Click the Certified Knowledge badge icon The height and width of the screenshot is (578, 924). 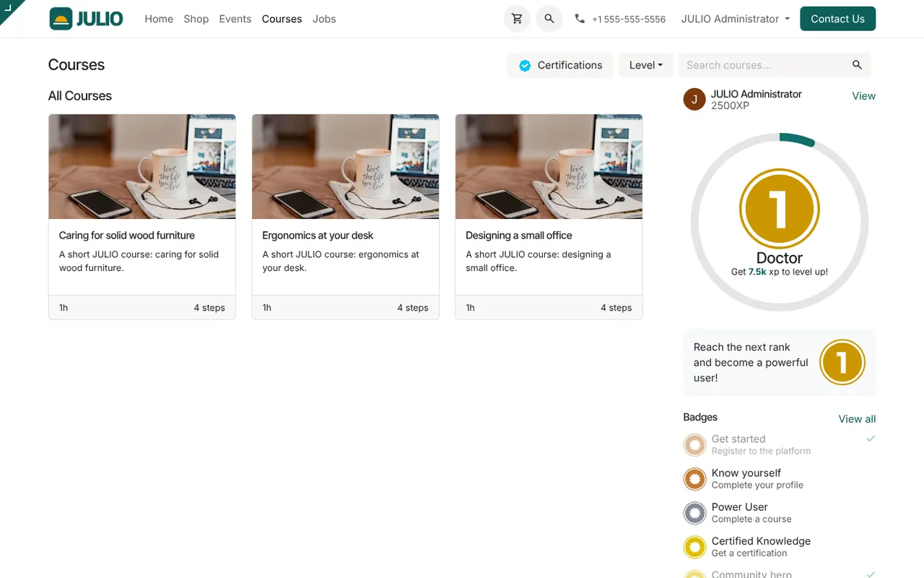(x=694, y=547)
